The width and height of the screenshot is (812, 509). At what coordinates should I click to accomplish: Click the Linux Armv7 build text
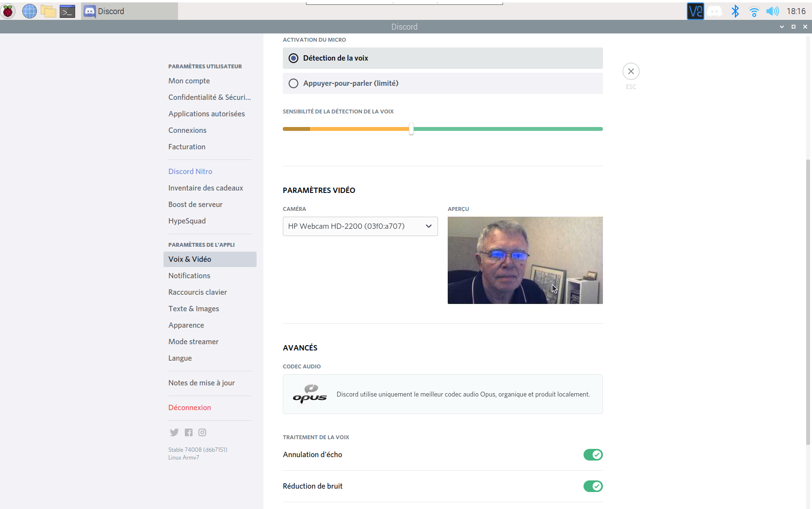(x=183, y=458)
